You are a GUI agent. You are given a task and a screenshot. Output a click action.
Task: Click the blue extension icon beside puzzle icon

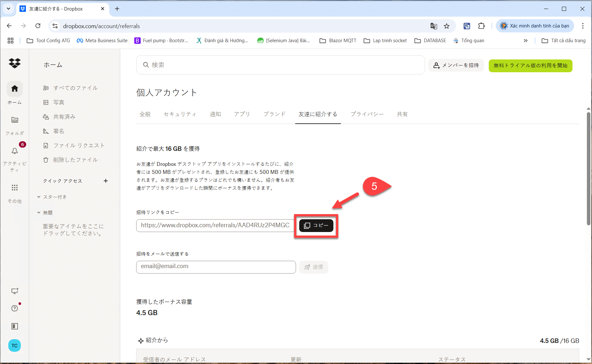click(x=467, y=26)
